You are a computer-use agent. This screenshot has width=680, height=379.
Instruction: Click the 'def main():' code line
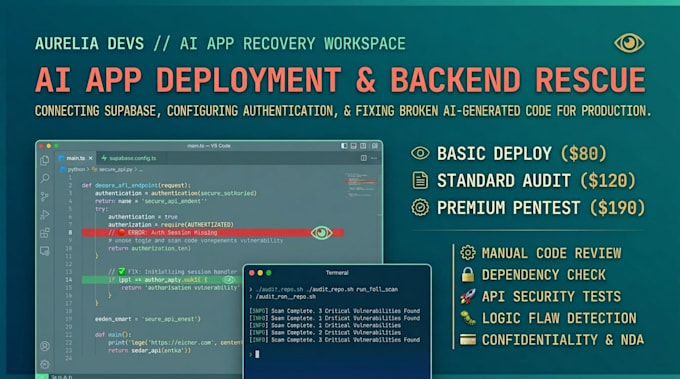click(x=113, y=335)
